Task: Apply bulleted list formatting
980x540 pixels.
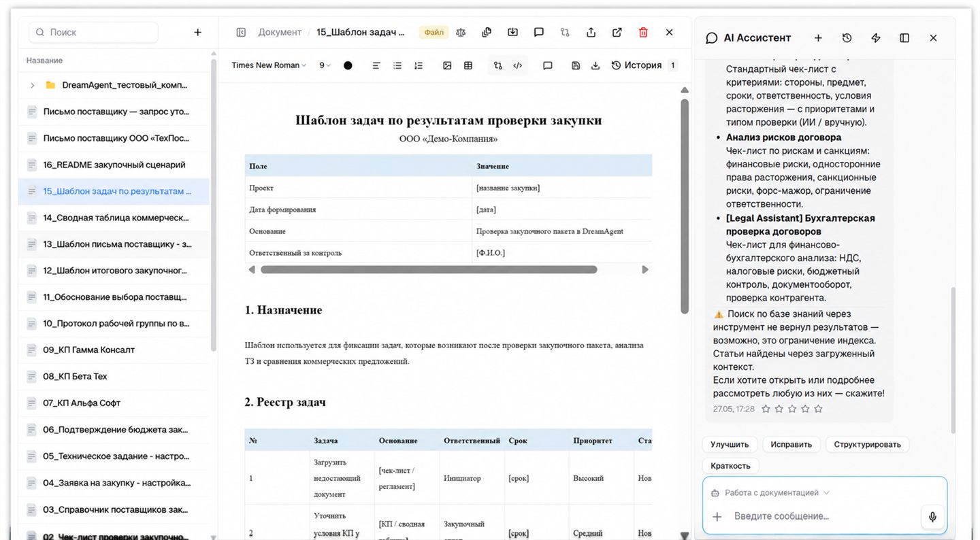Action: click(x=397, y=65)
